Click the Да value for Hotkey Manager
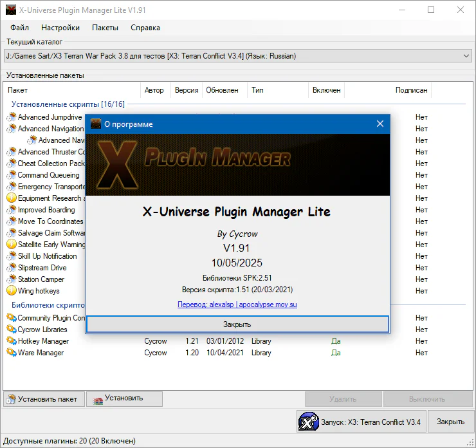This screenshot has width=476, height=448. point(336,341)
